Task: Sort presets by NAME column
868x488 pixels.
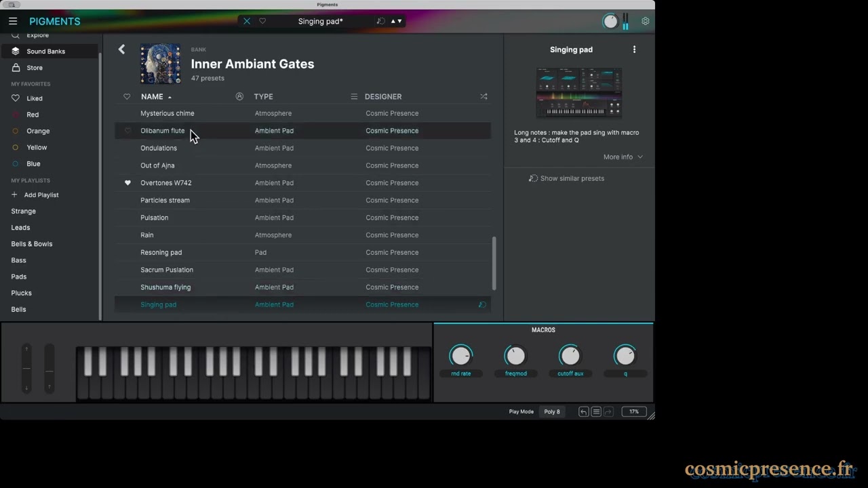Action: click(152, 96)
